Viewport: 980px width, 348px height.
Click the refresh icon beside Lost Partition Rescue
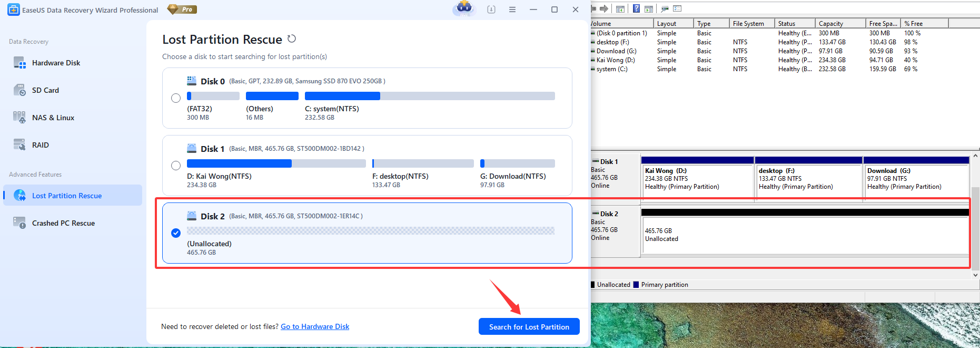(292, 38)
